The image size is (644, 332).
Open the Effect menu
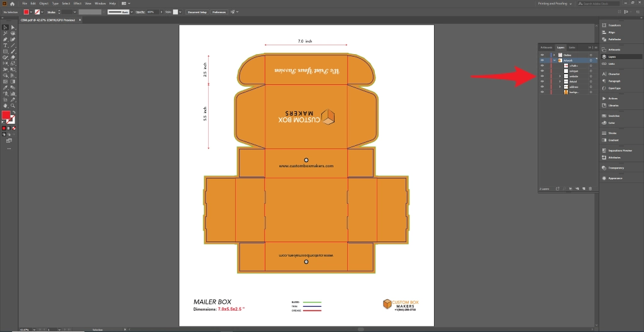(x=77, y=4)
